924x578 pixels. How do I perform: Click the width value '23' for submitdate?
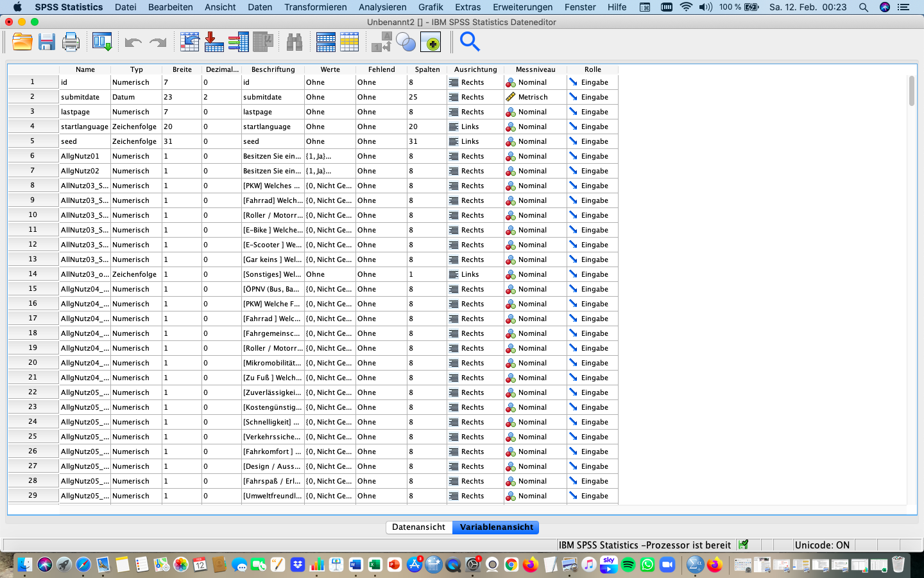pos(182,97)
